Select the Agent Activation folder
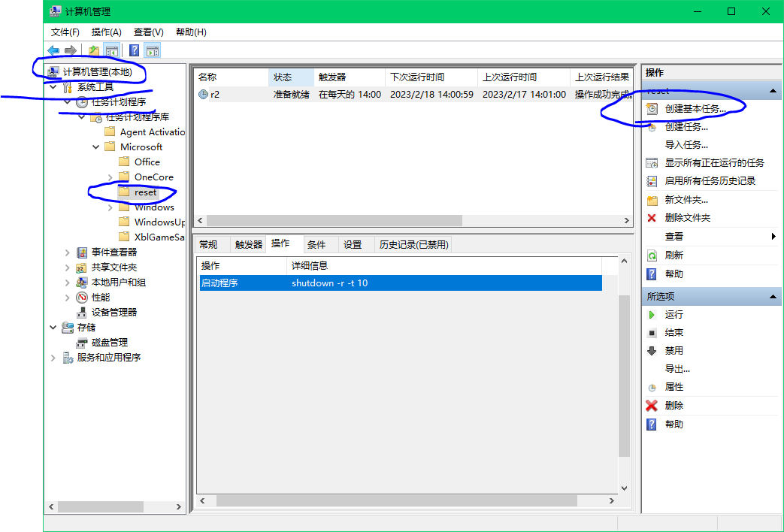 point(153,132)
